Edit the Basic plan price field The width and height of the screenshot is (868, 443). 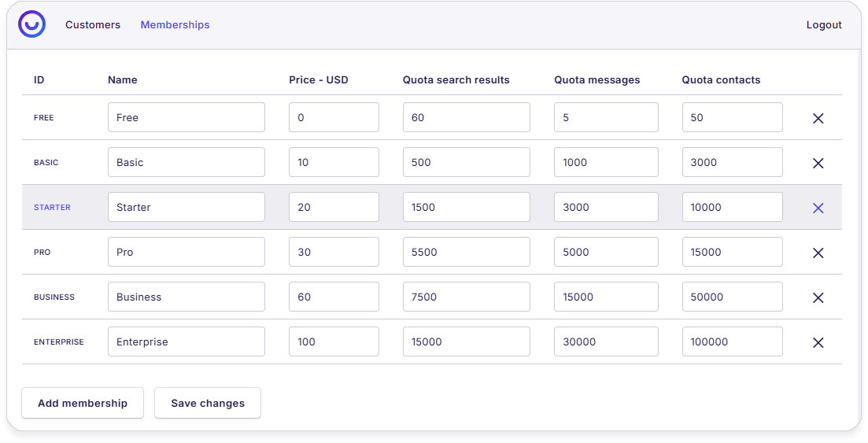click(x=334, y=162)
